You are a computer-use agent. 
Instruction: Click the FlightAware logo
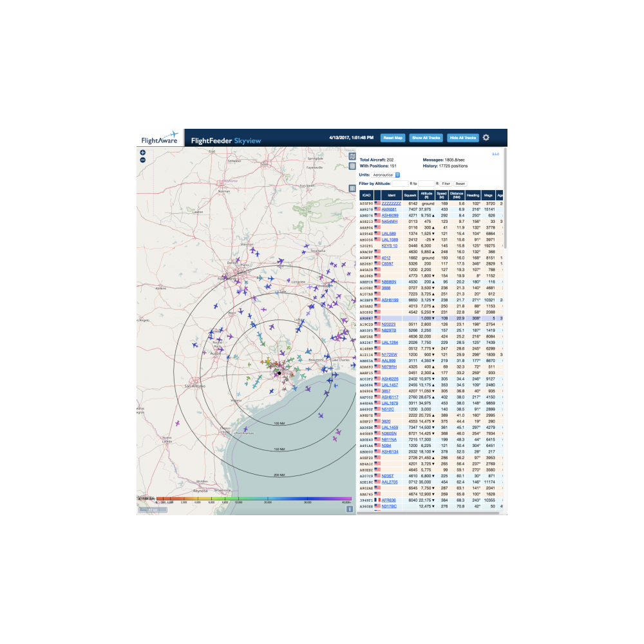tap(160, 138)
